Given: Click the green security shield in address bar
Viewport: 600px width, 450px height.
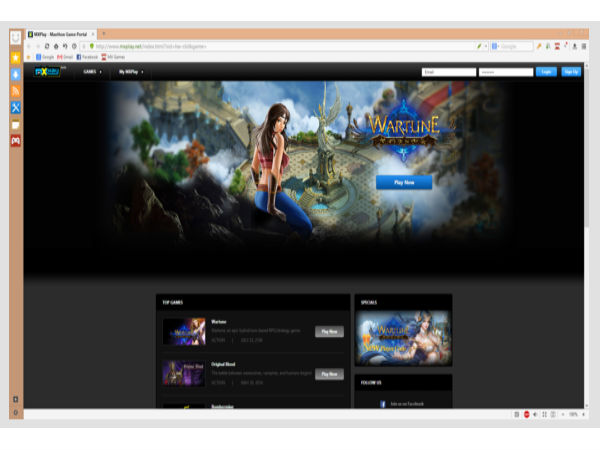Looking at the screenshot, I should tap(92, 46).
